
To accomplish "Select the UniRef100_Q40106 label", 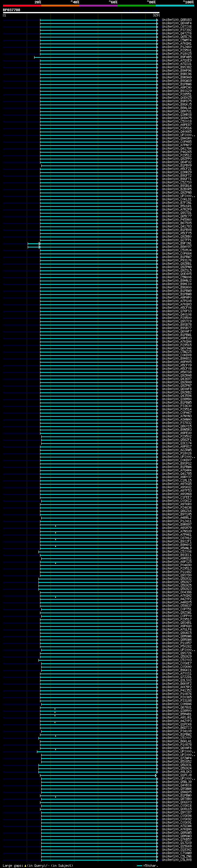I will (177, 314).
